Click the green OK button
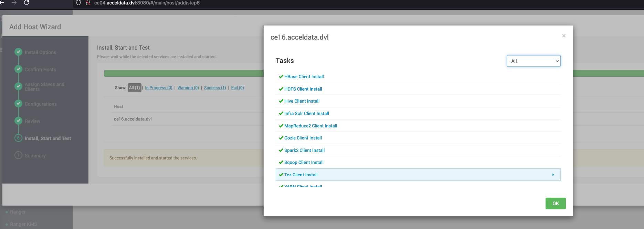The image size is (644, 229). [x=556, y=204]
